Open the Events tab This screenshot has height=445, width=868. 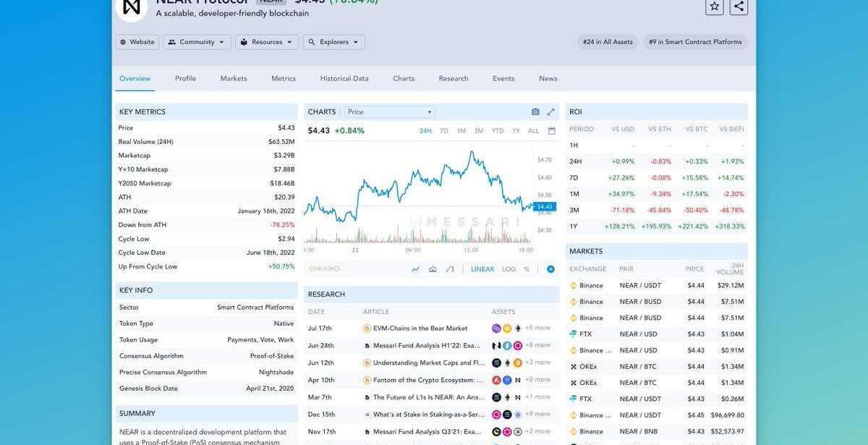coord(503,78)
